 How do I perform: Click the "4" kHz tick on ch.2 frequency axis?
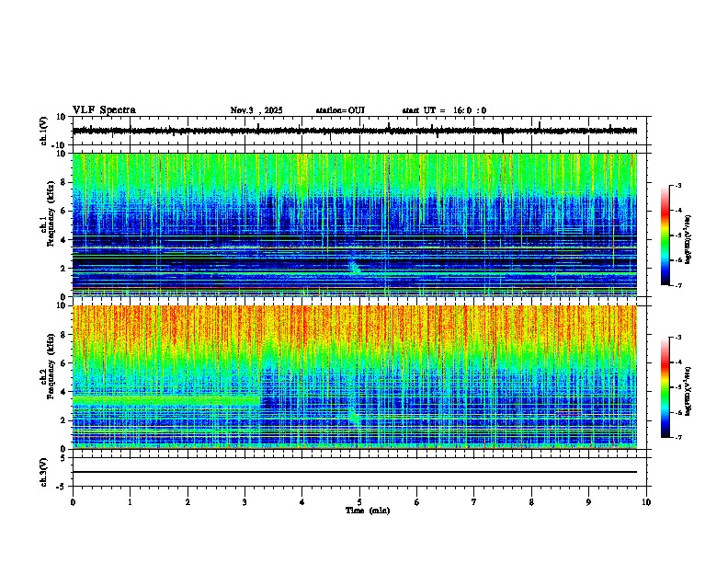click(63, 392)
